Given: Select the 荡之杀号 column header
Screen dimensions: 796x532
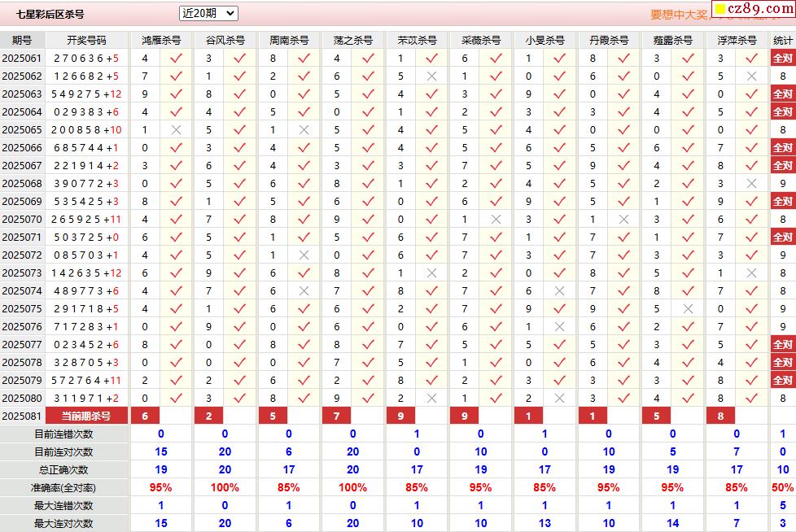Looking at the screenshot, I should (x=352, y=40).
